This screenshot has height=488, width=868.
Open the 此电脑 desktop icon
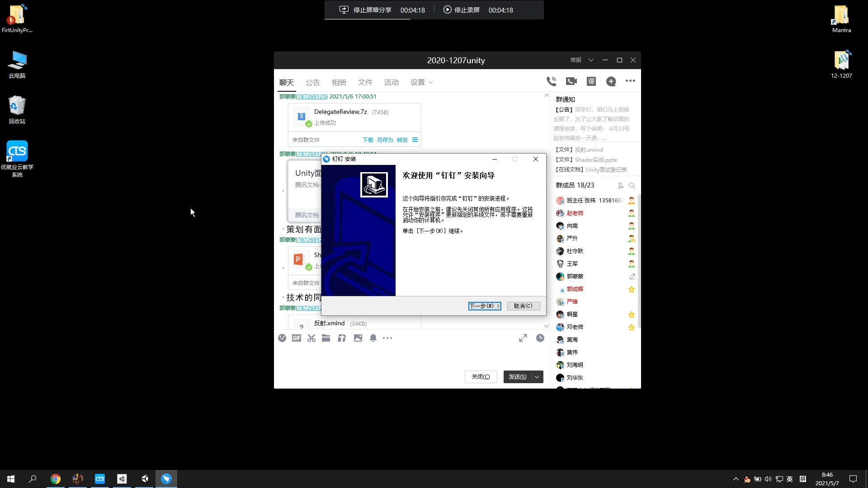pos(17,64)
